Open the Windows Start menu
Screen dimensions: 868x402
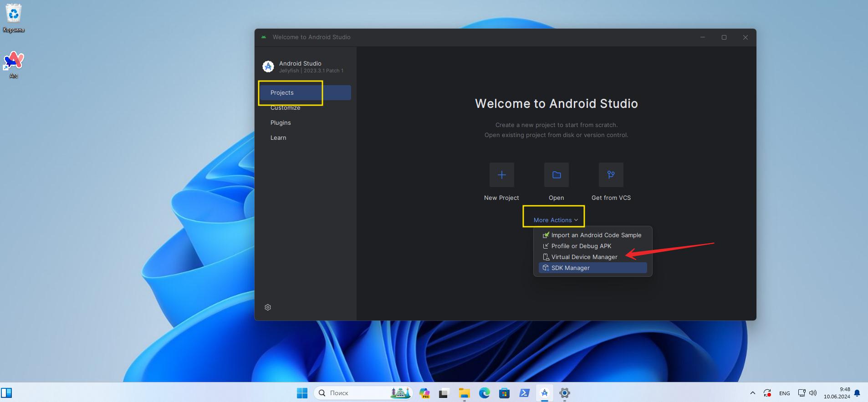click(x=302, y=393)
